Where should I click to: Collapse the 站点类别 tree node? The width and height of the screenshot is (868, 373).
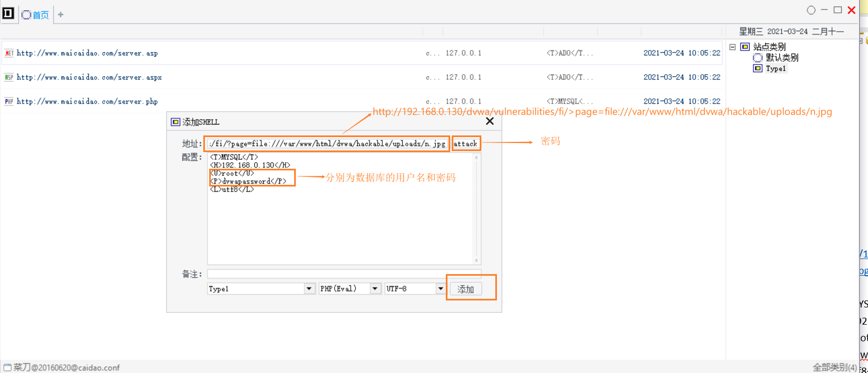coord(732,47)
